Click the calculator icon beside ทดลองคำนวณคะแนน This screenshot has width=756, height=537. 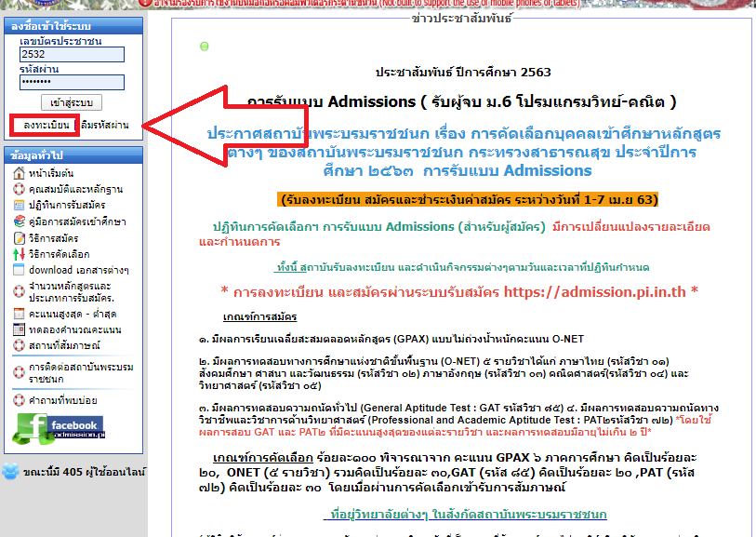click(19, 329)
